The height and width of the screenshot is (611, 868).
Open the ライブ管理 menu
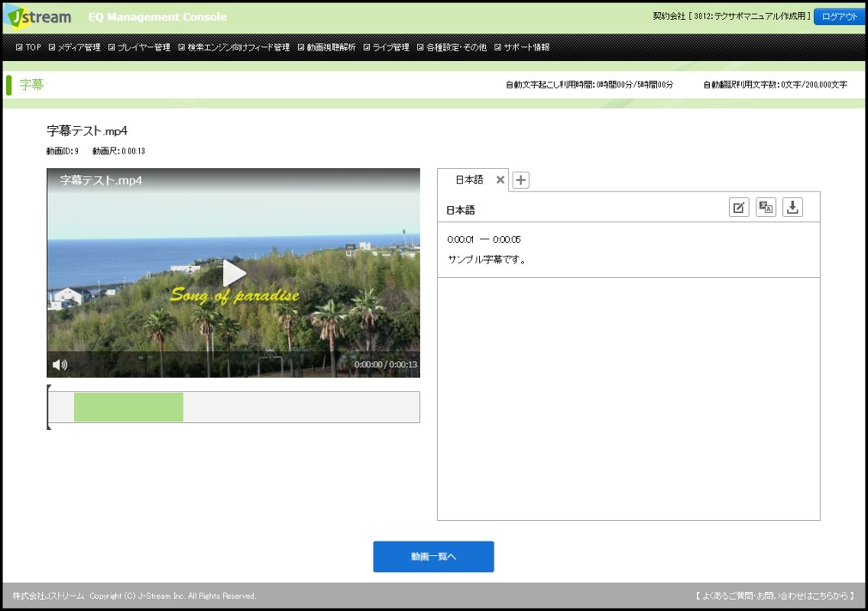386,47
